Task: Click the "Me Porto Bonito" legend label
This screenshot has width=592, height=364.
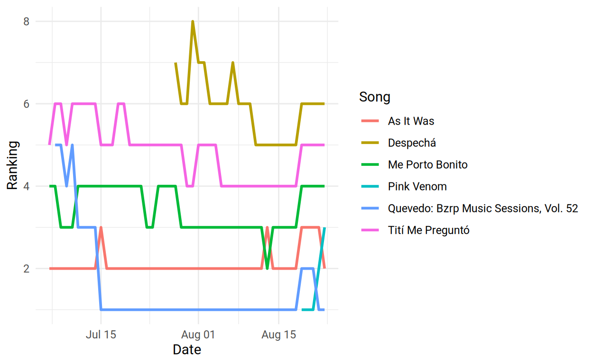Action: coord(427,165)
